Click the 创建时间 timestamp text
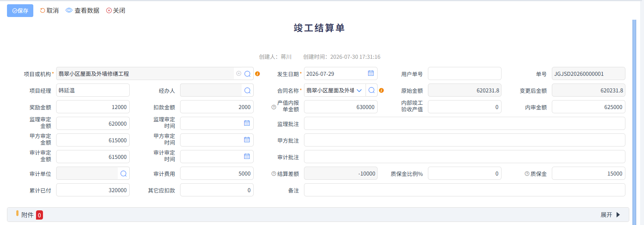This screenshot has height=225, width=644. tap(342, 57)
